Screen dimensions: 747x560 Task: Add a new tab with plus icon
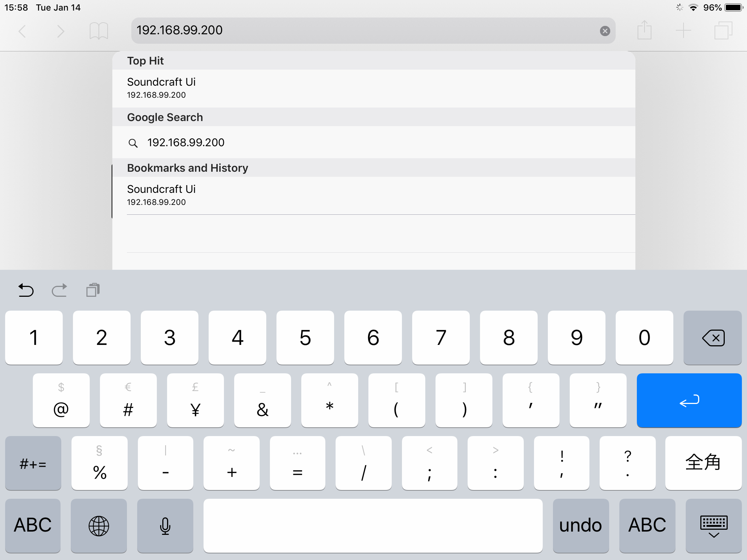(x=684, y=31)
